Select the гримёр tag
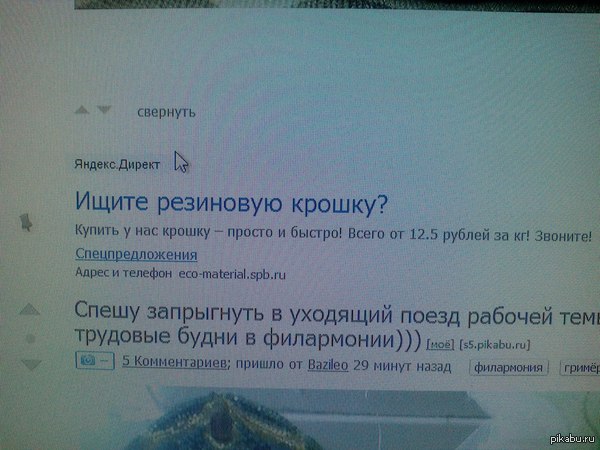The height and width of the screenshot is (450, 600). click(x=580, y=368)
